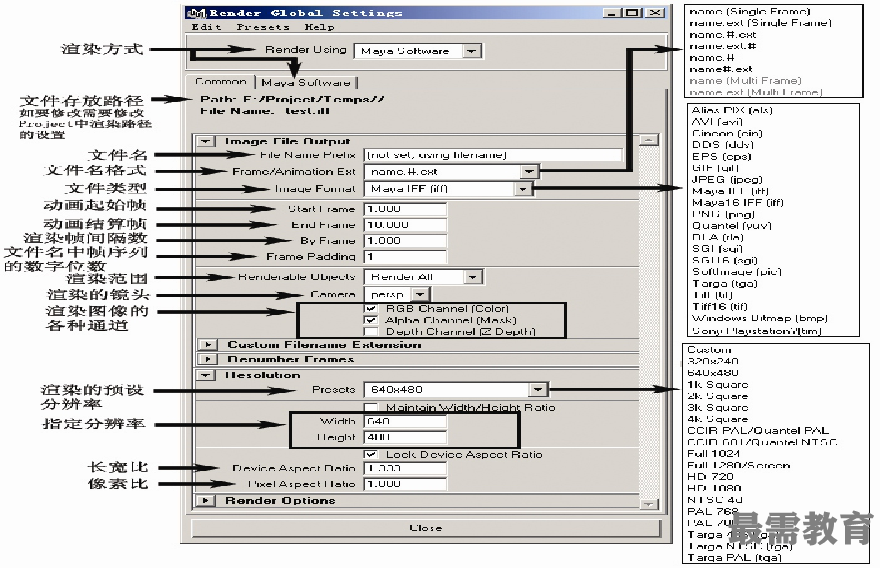Expand the Render Options section

[x=206, y=500]
